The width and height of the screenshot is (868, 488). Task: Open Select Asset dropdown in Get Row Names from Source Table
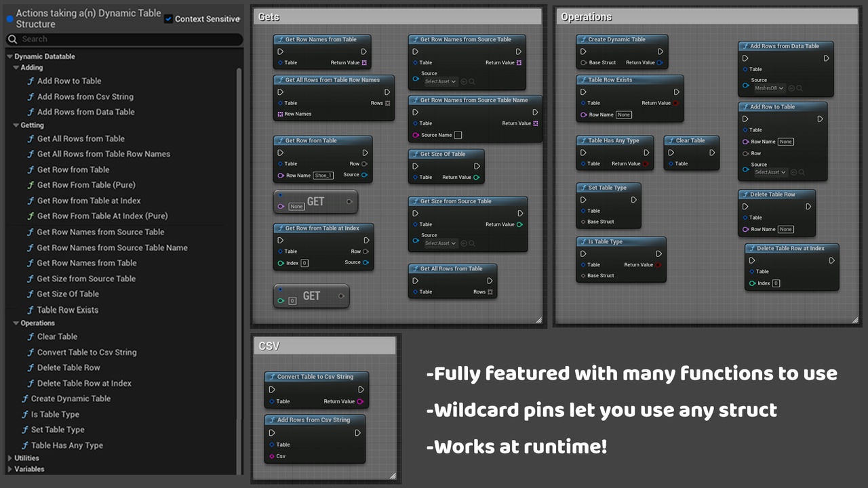441,81
